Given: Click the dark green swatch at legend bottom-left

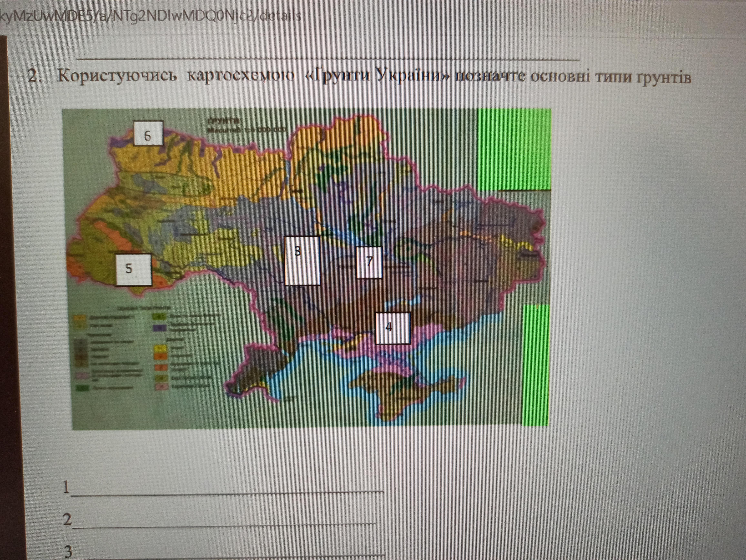Looking at the screenshot, I should 82,388.
